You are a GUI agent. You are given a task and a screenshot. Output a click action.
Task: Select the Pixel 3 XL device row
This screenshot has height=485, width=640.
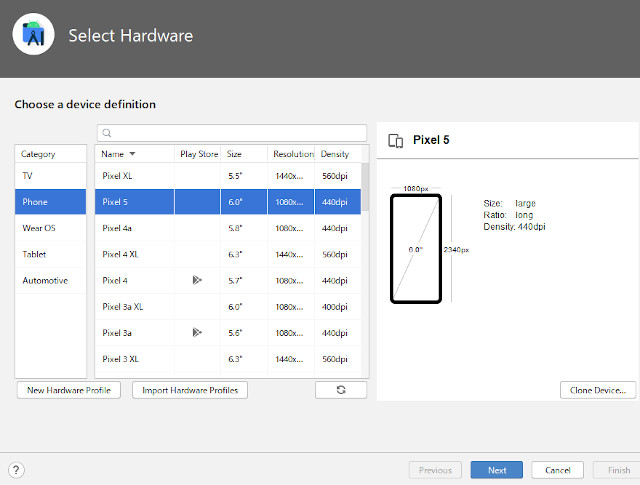pos(228,359)
